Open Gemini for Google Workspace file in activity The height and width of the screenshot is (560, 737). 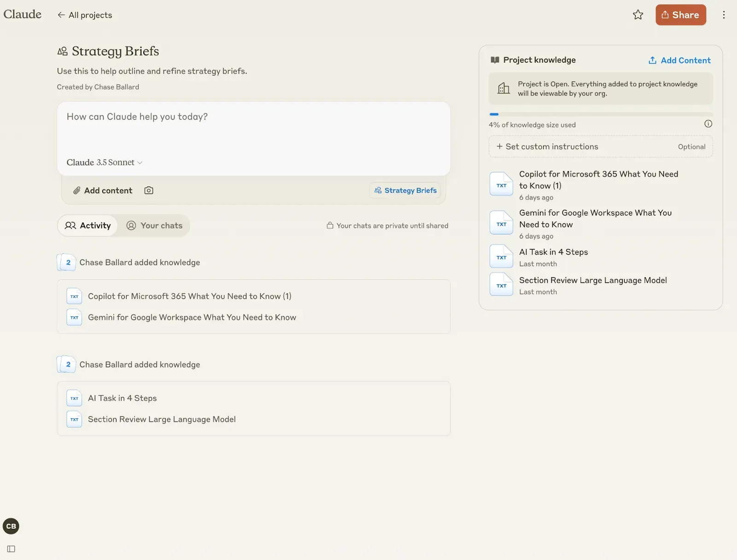(x=192, y=317)
